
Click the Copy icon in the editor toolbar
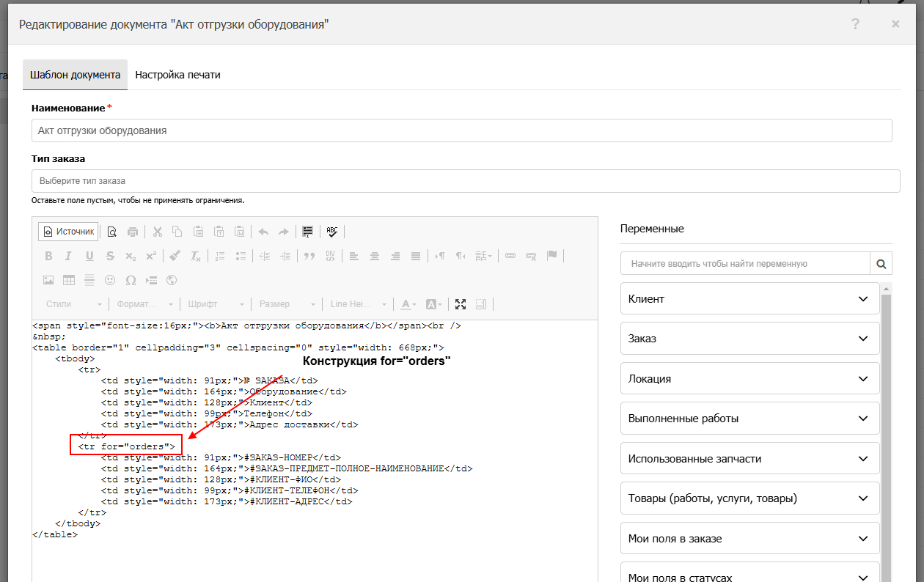pos(177,232)
